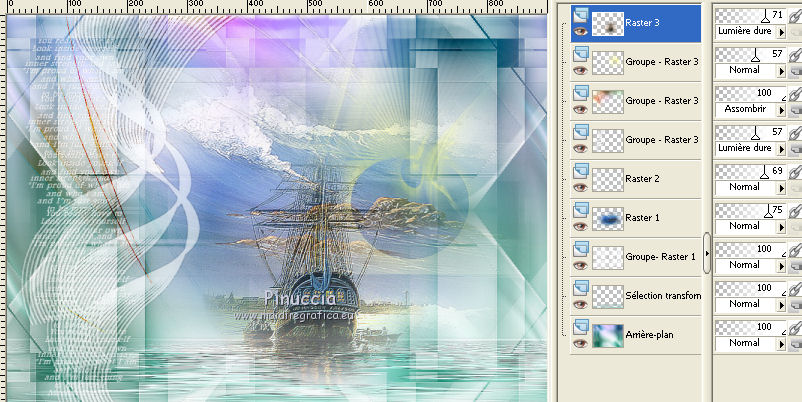This screenshot has width=802, height=402.
Task: Toggle the link chain icon for Raster 2
Action: click(794, 171)
